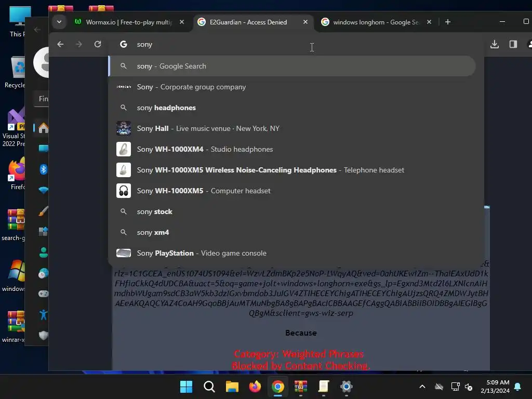Click the PlayStation console thumbnail

click(x=124, y=253)
